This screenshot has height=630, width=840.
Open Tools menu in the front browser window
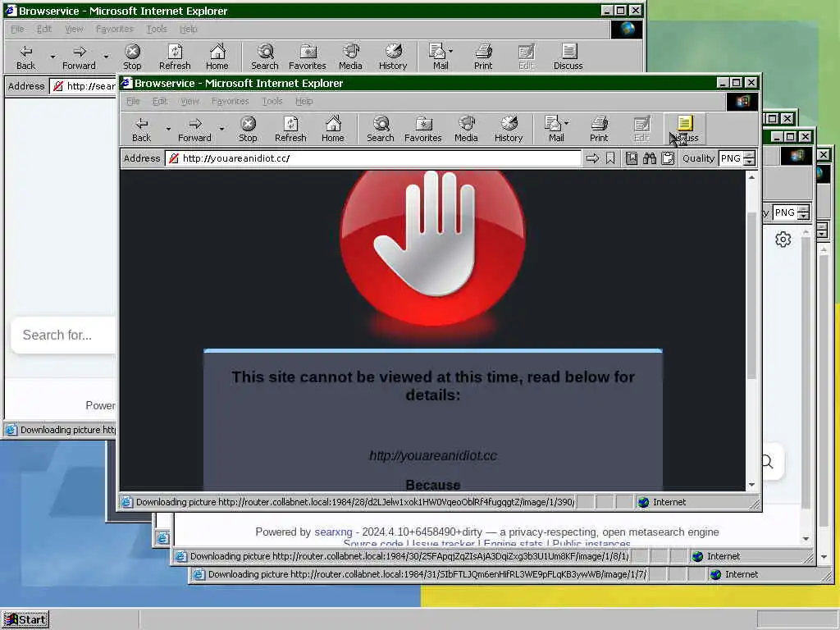point(272,101)
